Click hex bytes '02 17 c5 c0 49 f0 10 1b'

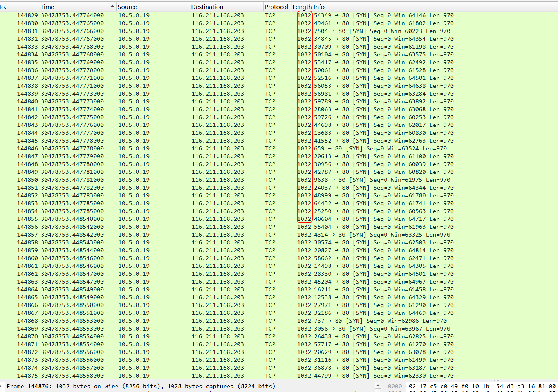click(x=449, y=386)
